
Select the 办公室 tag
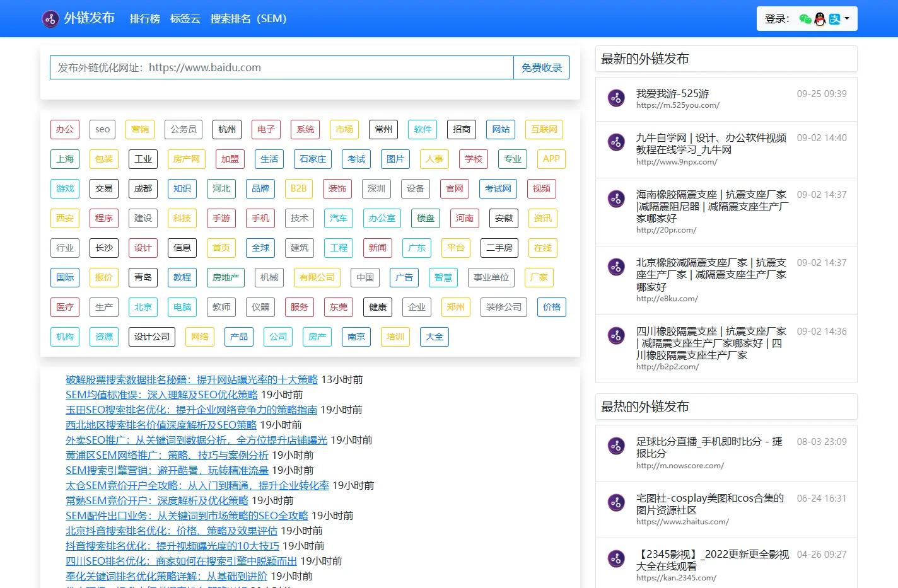pos(382,218)
